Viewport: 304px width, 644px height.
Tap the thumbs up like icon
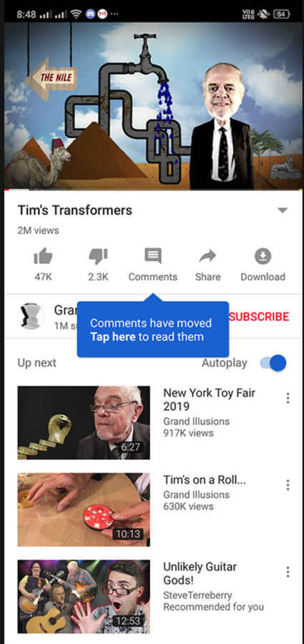coord(43,257)
